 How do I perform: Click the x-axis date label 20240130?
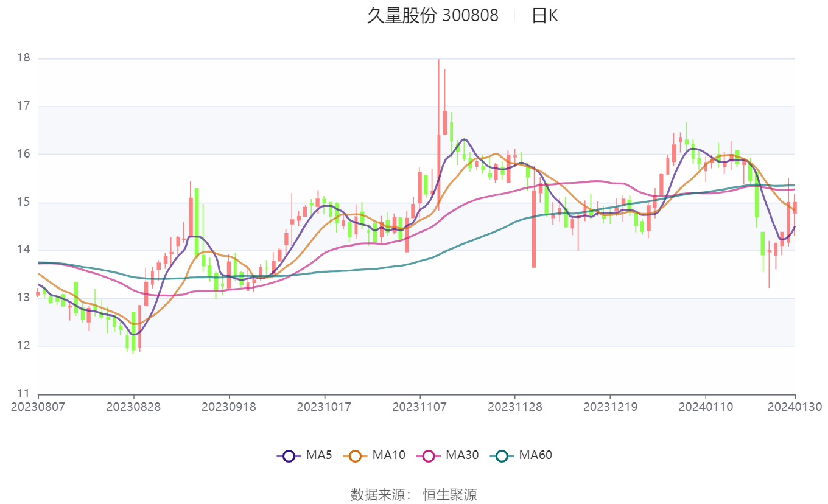tap(794, 407)
